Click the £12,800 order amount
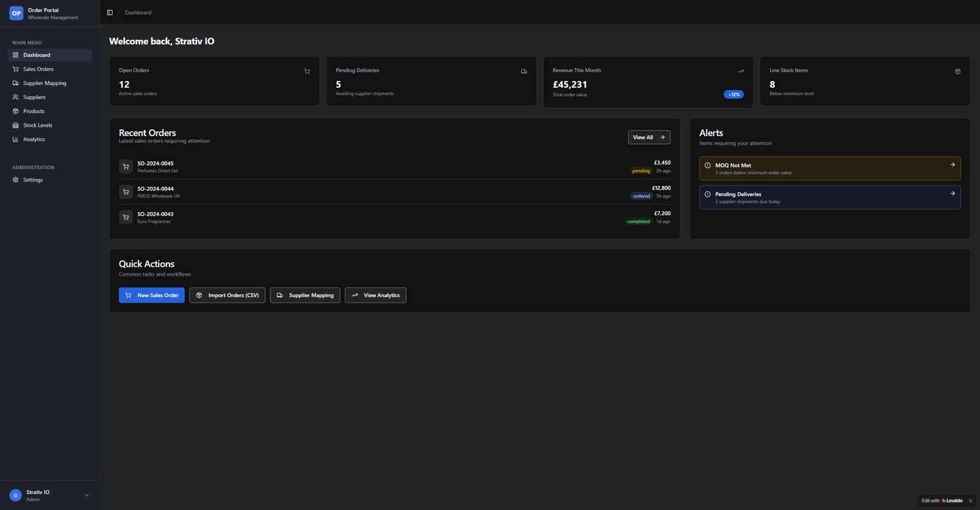980x510 pixels. coord(661,188)
